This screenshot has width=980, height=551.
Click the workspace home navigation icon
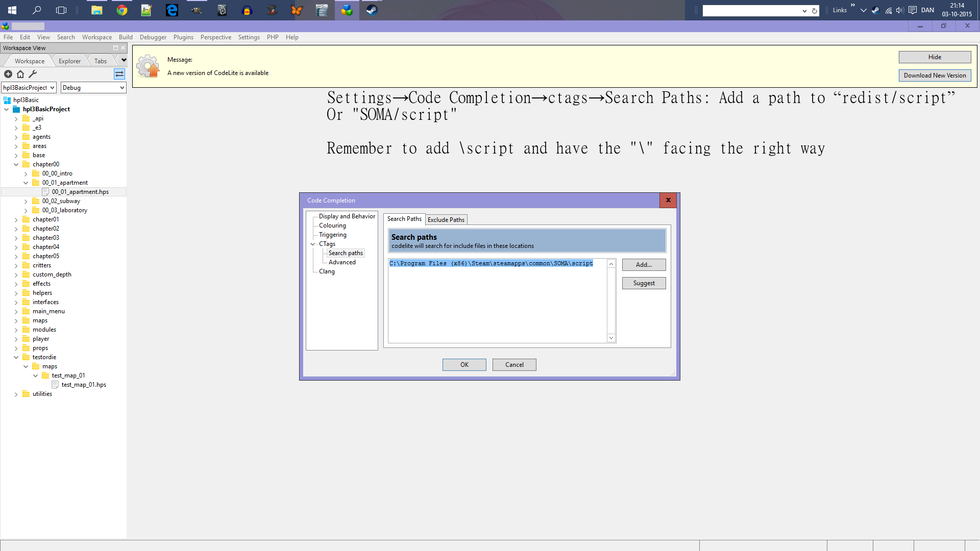[x=19, y=73]
